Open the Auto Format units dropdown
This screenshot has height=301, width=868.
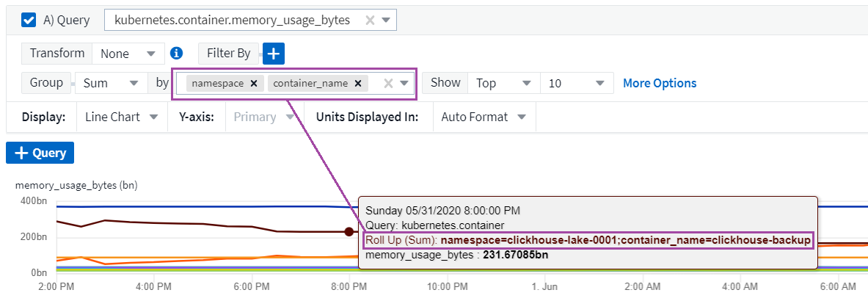pyautogui.click(x=483, y=117)
